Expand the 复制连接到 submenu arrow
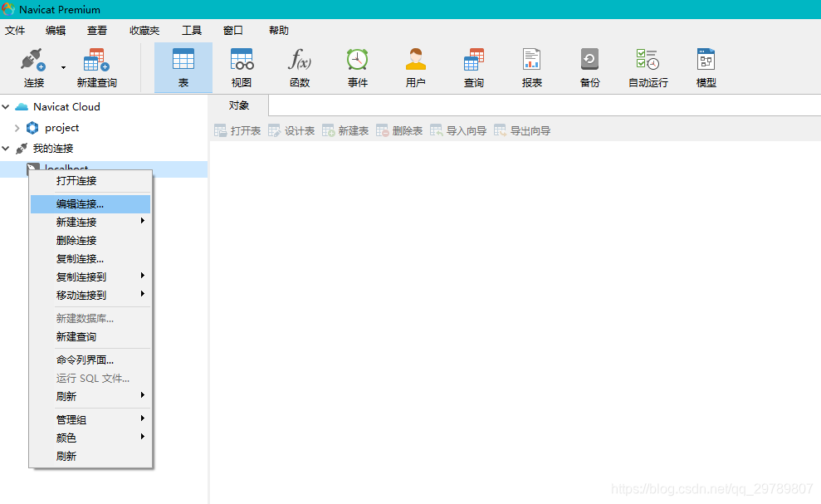Image resolution: width=821 pixels, height=504 pixels. [143, 276]
